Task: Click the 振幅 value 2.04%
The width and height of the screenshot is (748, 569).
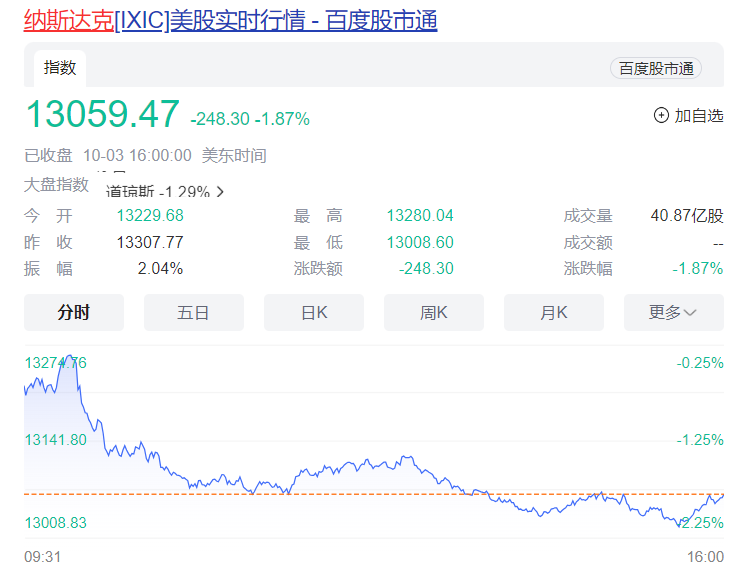Action: tap(160, 269)
